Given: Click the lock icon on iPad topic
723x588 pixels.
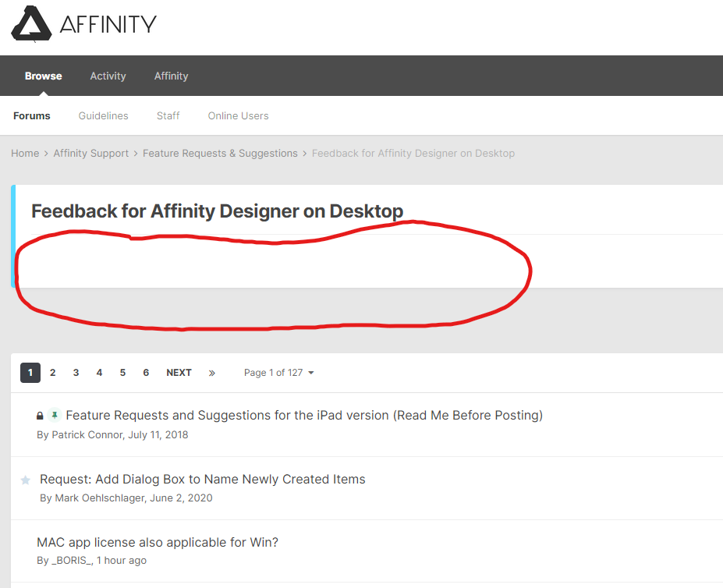Looking at the screenshot, I should click(x=40, y=416).
